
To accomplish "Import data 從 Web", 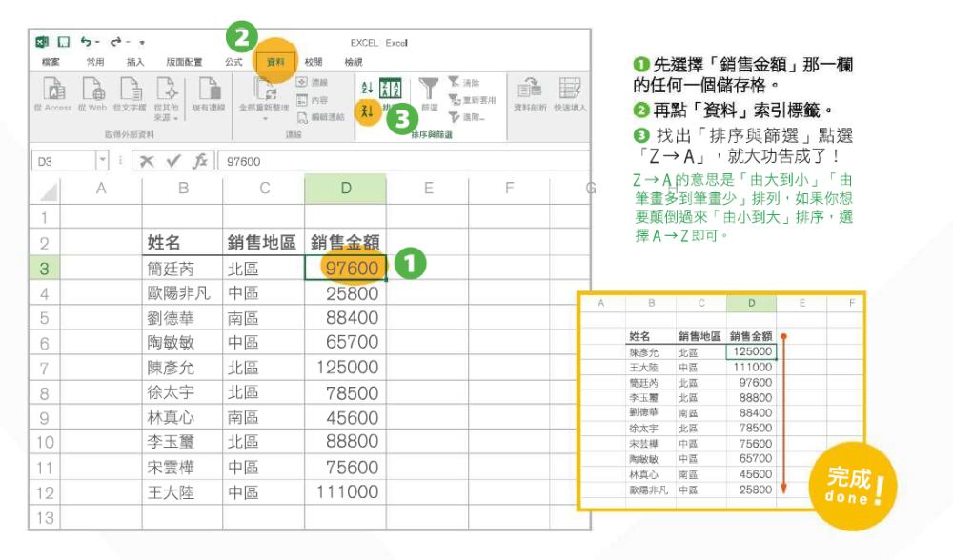I will pyautogui.click(x=92, y=94).
